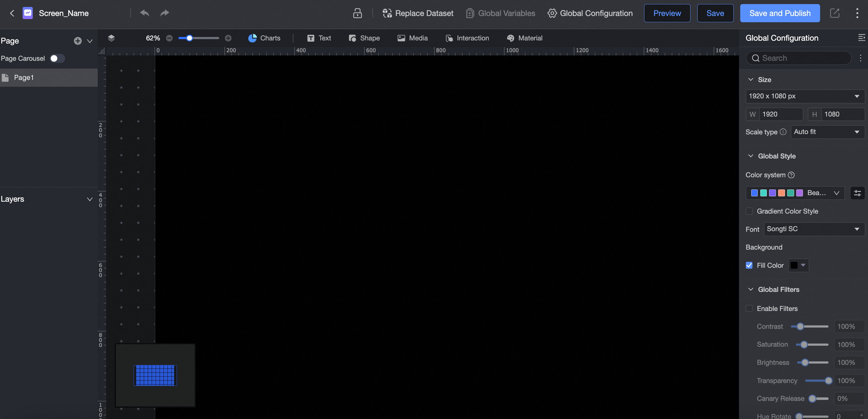Toggle the Page Carousel switch
868x419 pixels.
(57, 58)
